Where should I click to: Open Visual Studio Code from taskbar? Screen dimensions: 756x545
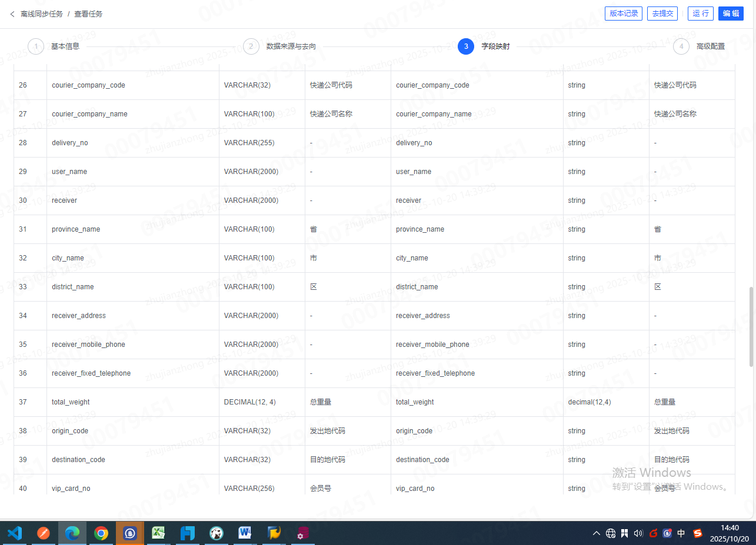[x=14, y=533]
